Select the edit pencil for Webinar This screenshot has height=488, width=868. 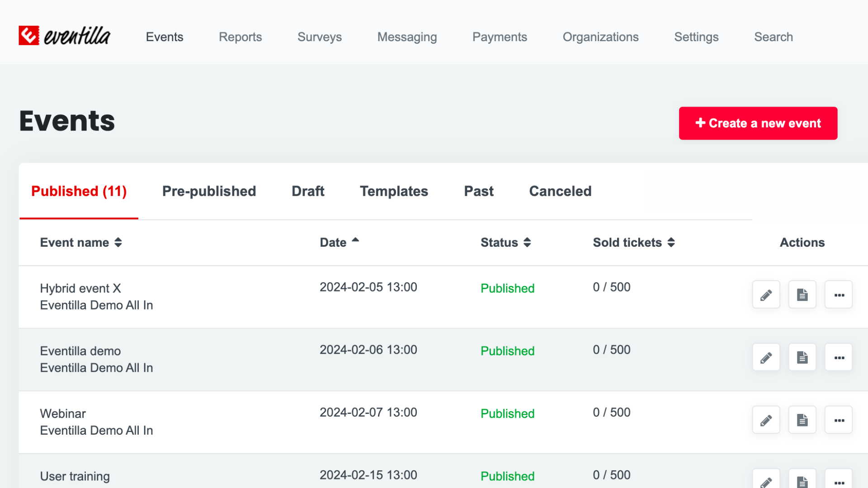click(766, 419)
